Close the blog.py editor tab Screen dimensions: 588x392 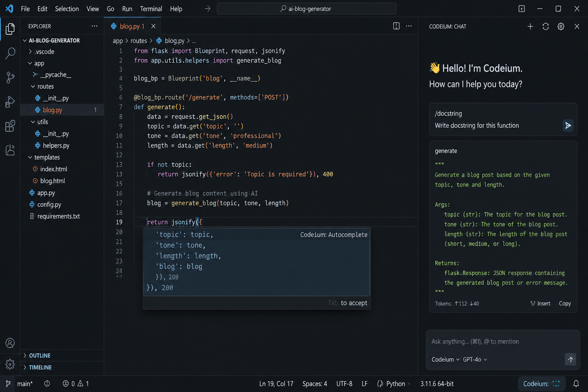pos(154,26)
